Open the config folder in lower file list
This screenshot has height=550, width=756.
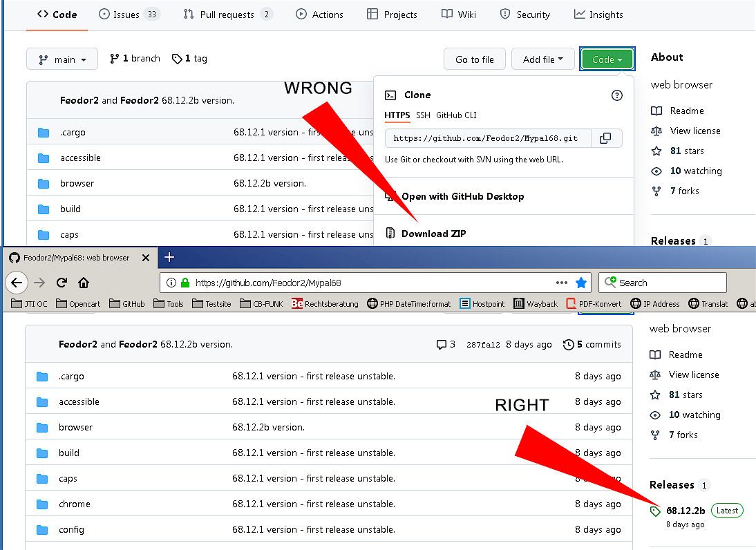point(71,529)
